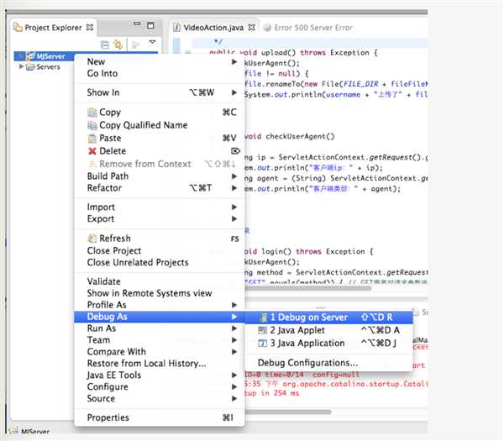504x441 pixels.
Task: Select the Project Explorer tab
Action: (x=54, y=28)
